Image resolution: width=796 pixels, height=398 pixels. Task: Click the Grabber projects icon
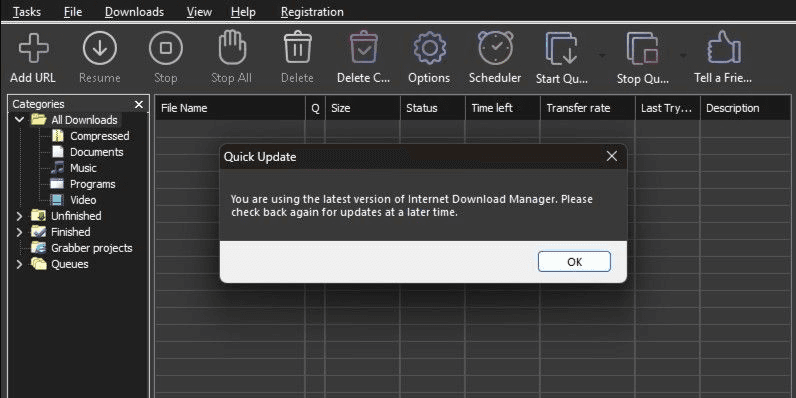[x=39, y=248]
